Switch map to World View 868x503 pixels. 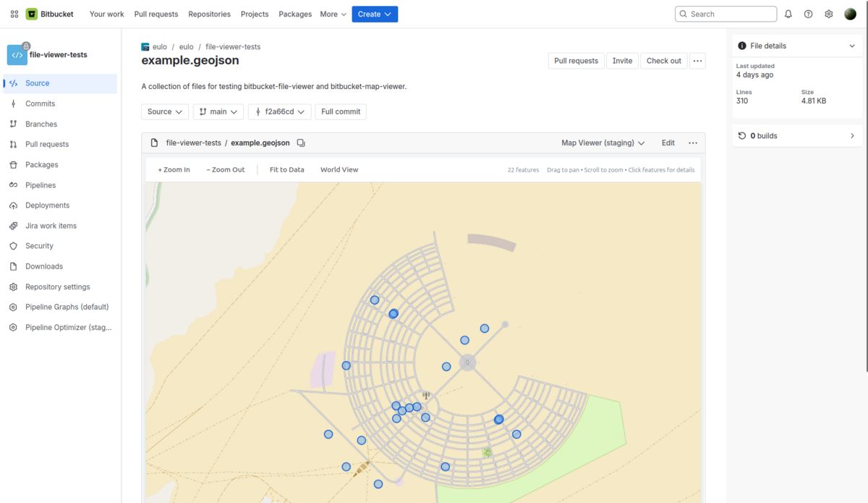[339, 169]
